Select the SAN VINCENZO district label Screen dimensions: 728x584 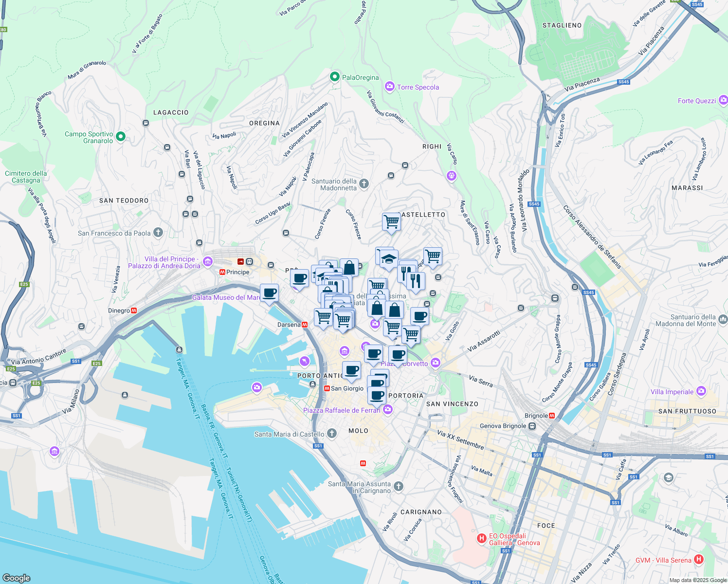(x=452, y=404)
